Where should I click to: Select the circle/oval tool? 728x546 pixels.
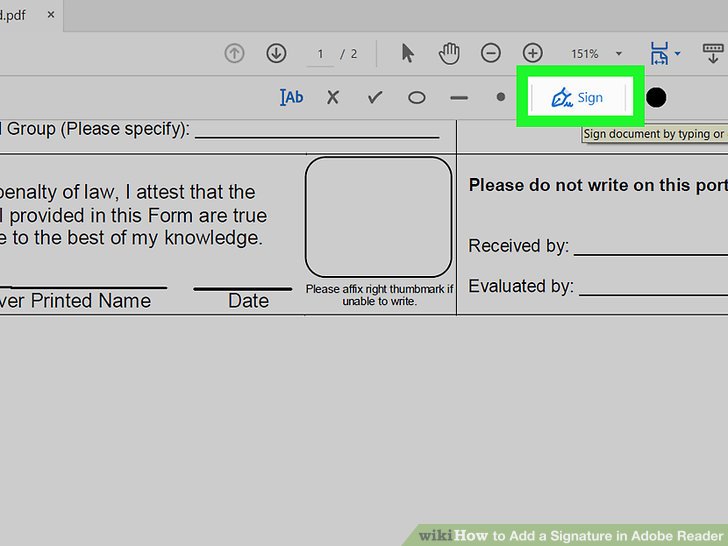point(416,98)
